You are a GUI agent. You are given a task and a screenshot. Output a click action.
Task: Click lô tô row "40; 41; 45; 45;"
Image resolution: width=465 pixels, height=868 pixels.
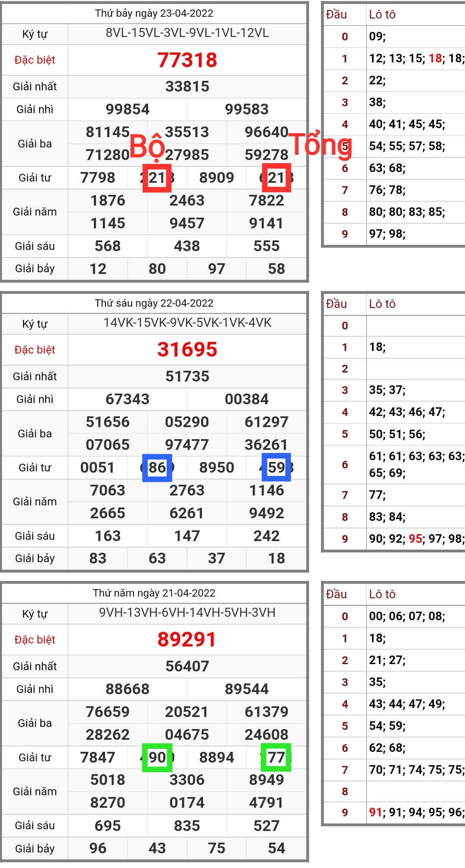(407, 124)
